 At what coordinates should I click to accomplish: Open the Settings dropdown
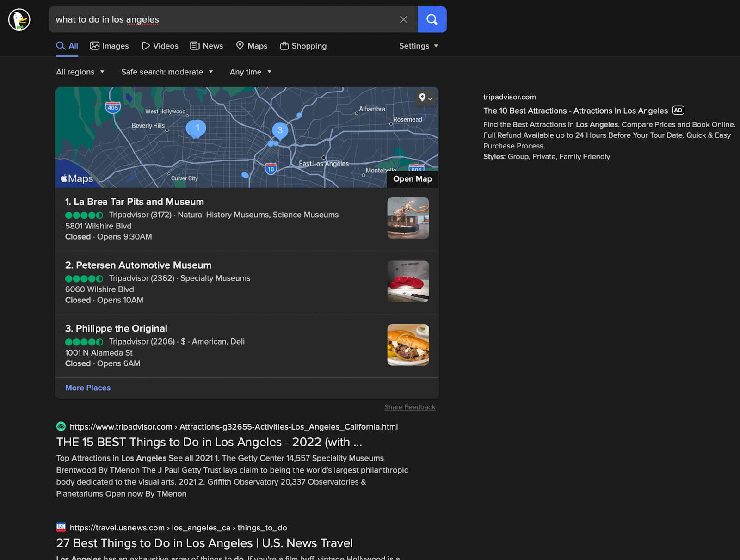(419, 46)
